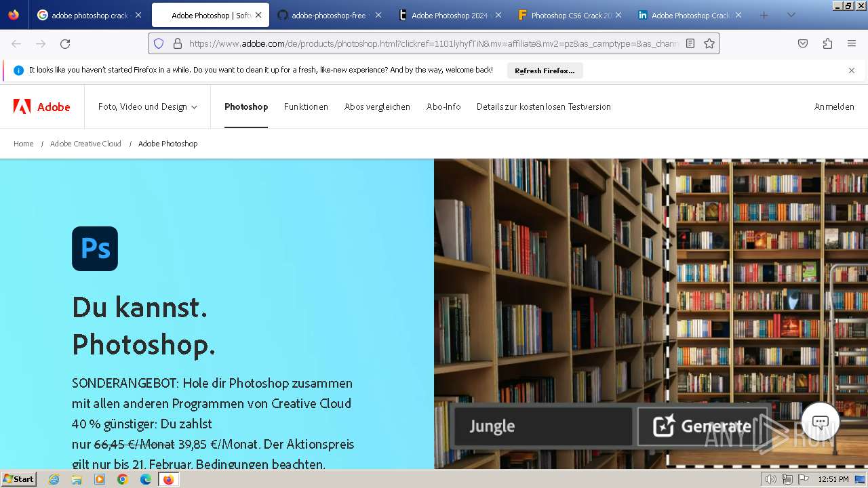The width and height of the screenshot is (868, 488).
Task: Open the Adobe Photoshop 2024 tab
Action: point(449,15)
